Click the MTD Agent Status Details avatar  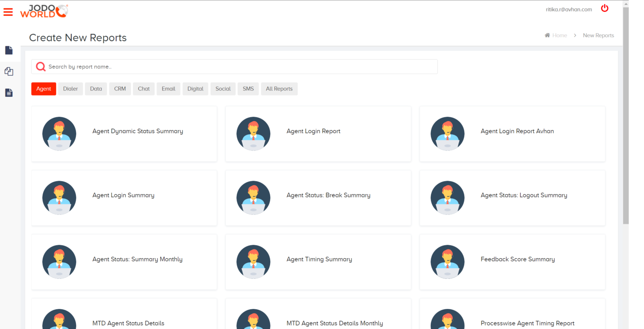pyautogui.click(x=59, y=319)
